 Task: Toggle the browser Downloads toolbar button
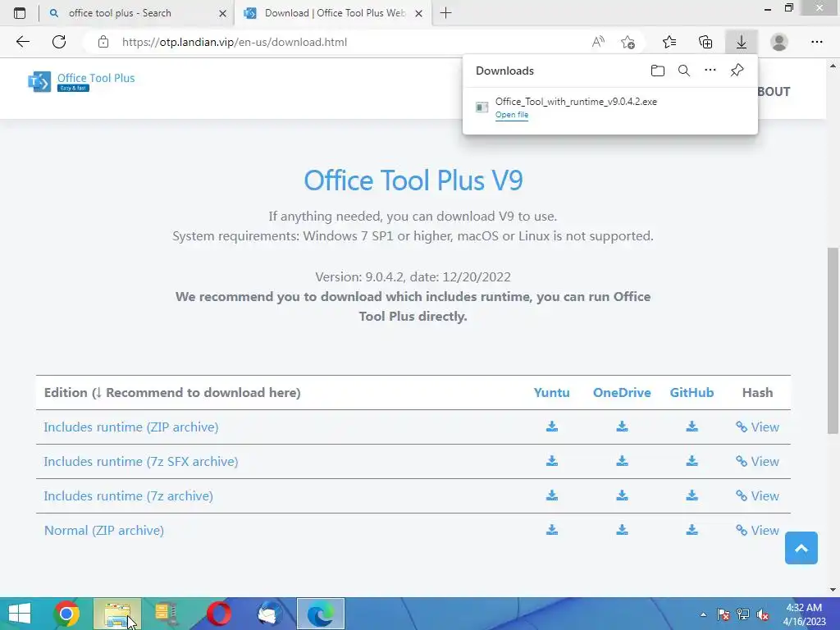(742, 42)
